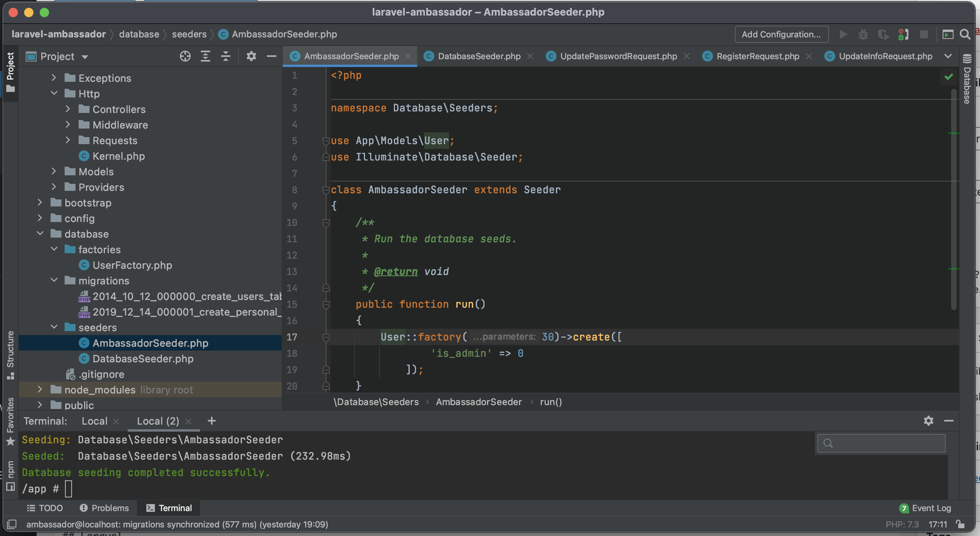The height and width of the screenshot is (536, 980).
Task: Open the Event Log
Action: coord(931,508)
